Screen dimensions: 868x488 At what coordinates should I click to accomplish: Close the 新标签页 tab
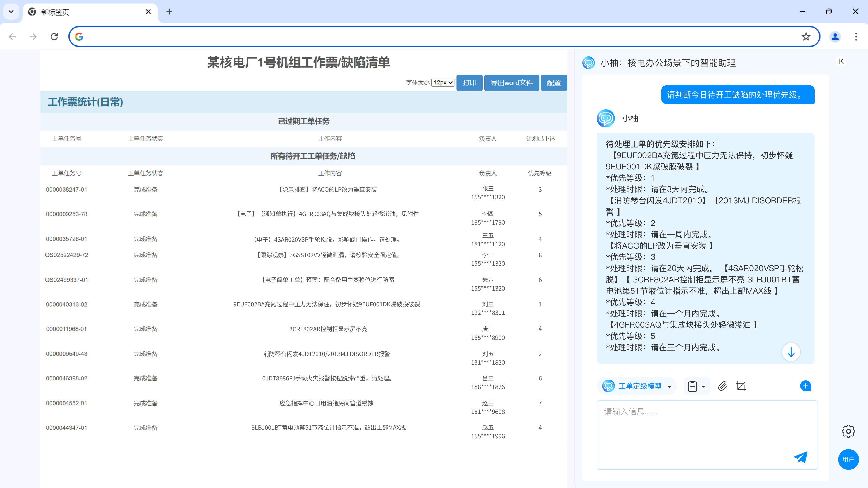click(x=148, y=12)
